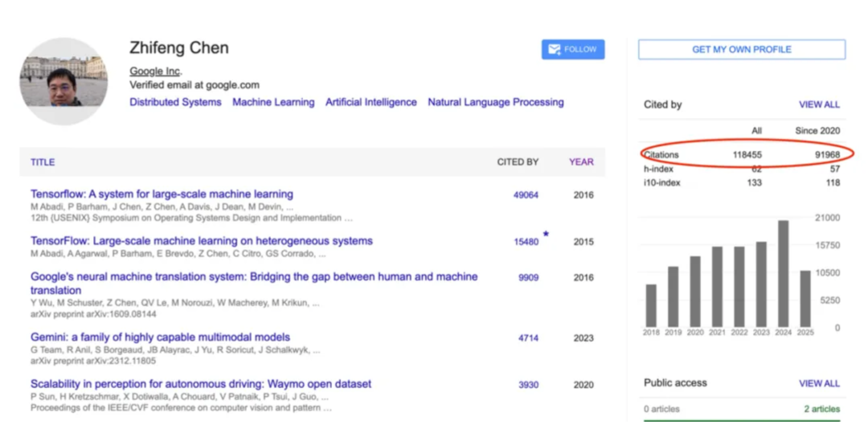
Task: Open Waymo open dataset paper
Action: pos(201,384)
